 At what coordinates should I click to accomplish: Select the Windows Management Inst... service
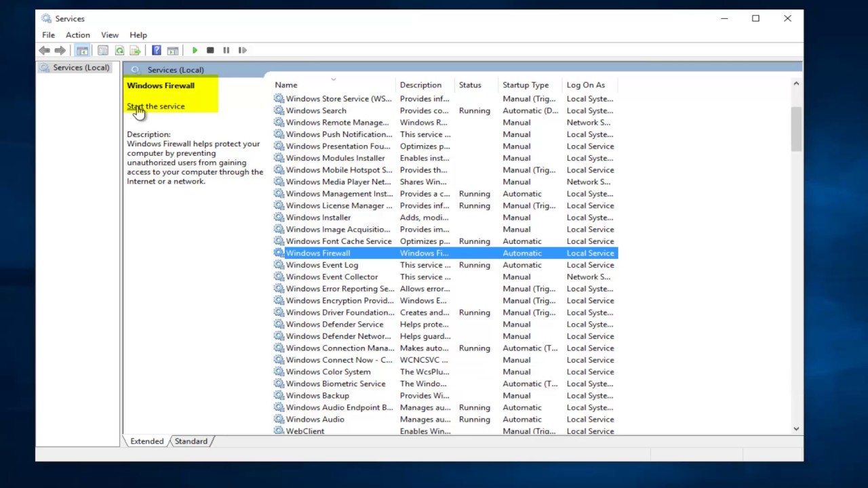[x=445, y=194]
